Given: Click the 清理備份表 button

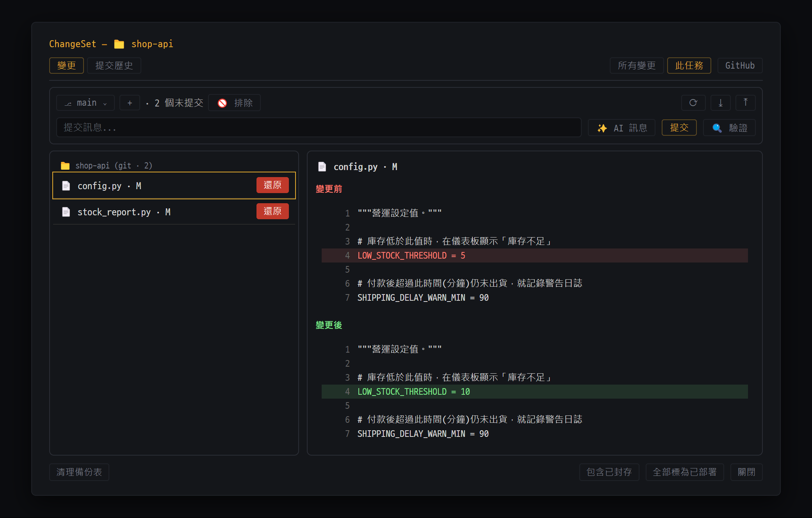Looking at the screenshot, I should (x=79, y=472).
